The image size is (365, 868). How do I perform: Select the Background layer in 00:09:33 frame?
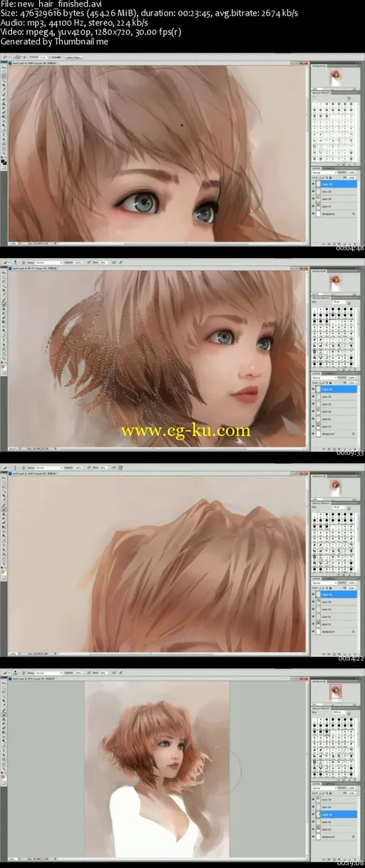pos(335,434)
